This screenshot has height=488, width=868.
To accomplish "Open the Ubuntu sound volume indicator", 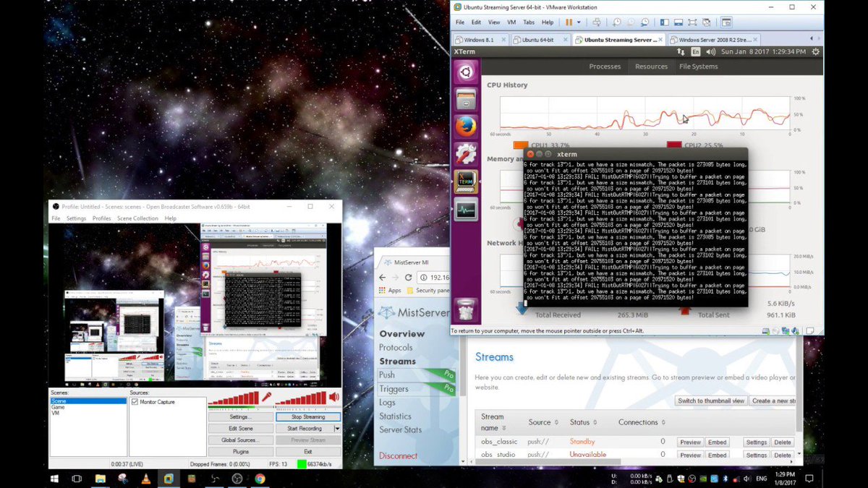I will point(710,51).
